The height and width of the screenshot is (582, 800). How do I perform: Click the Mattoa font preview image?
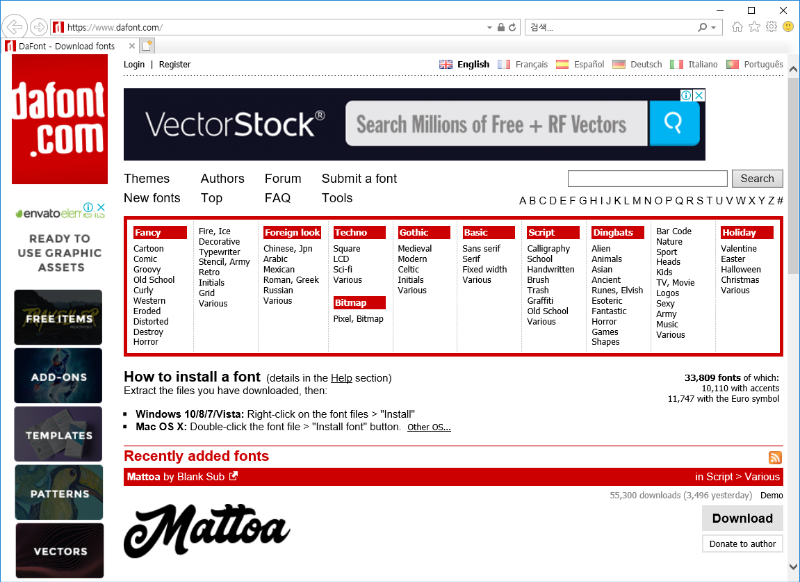click(207, 530)
